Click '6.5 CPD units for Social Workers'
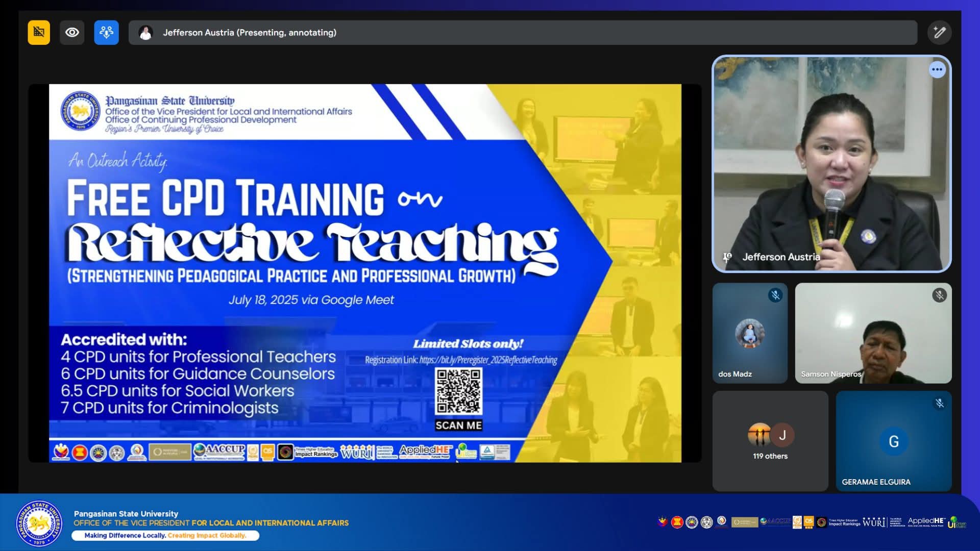This screenshot has height=551, width=980. tap(178, 391)
